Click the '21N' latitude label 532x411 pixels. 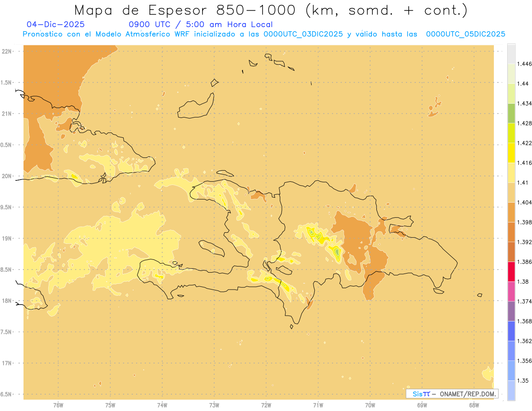coord(7,114)
